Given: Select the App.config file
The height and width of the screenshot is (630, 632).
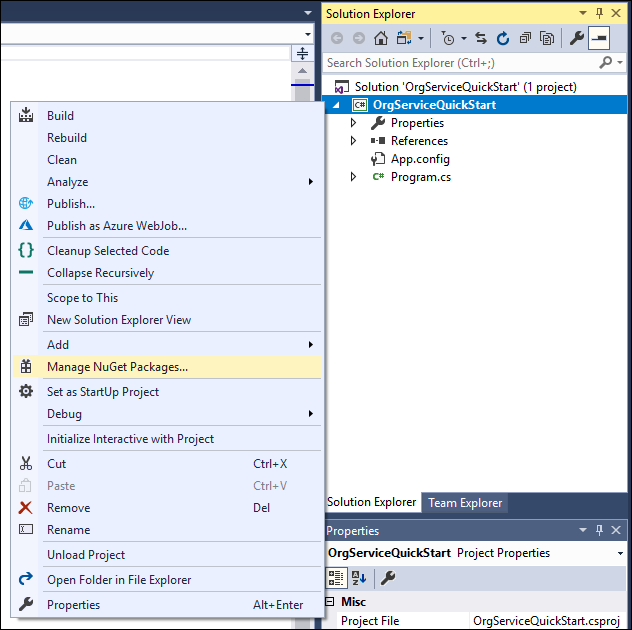Looking at the screenshot, I should tap(420, 159).
